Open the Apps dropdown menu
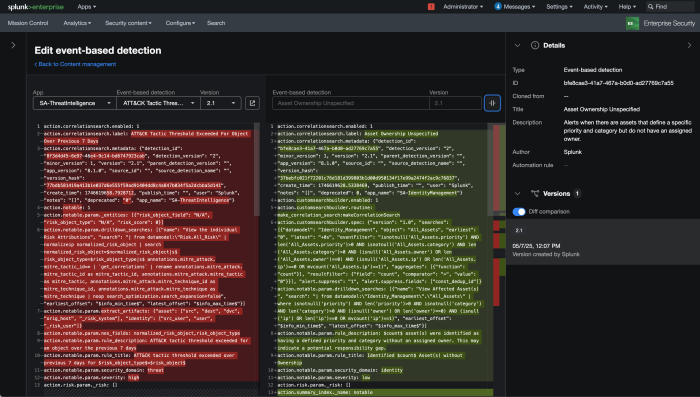 (x=87, y=7)
